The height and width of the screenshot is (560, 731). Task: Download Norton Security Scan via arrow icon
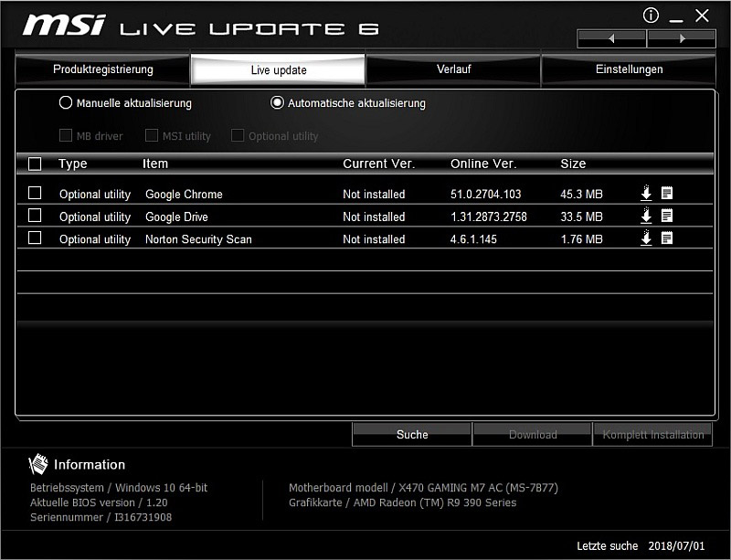[x=646, y=238]
